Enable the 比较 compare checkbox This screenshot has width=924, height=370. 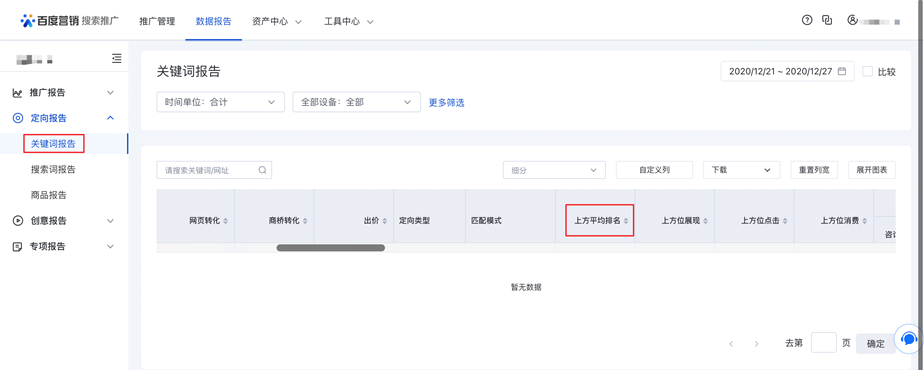coord(867,71)
